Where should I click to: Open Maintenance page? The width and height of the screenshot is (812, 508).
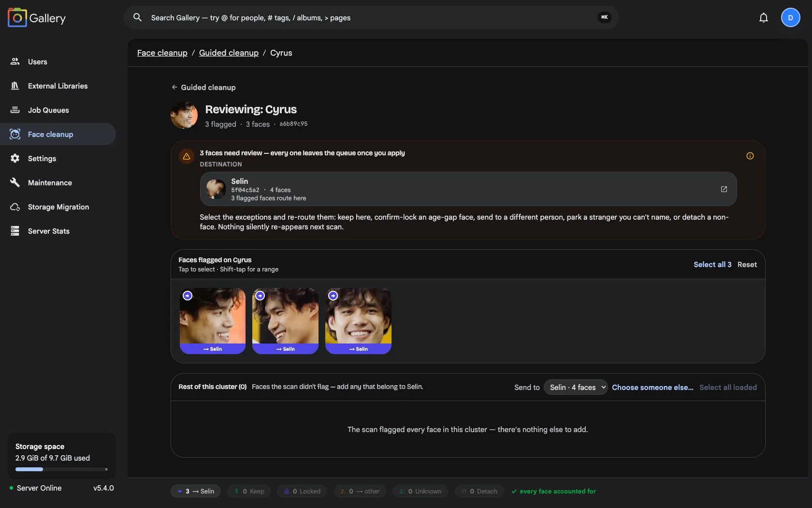coord(58,182)
